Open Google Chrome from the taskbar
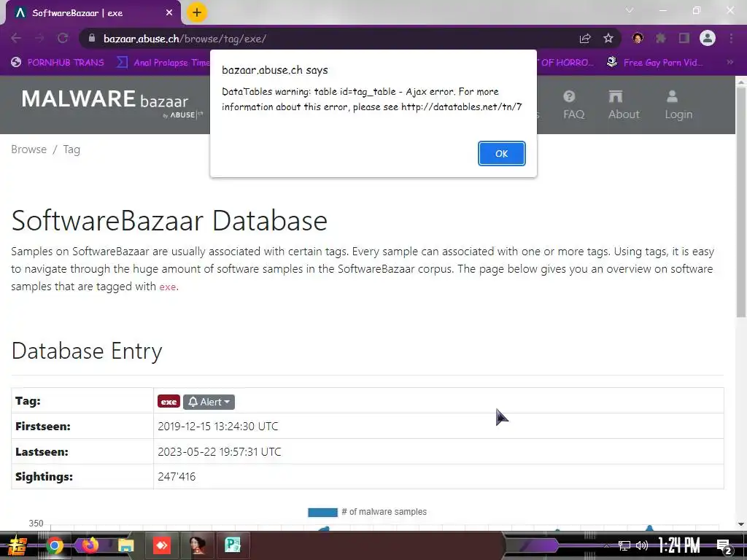The image size is (747, 560). (x=54, y=545)
